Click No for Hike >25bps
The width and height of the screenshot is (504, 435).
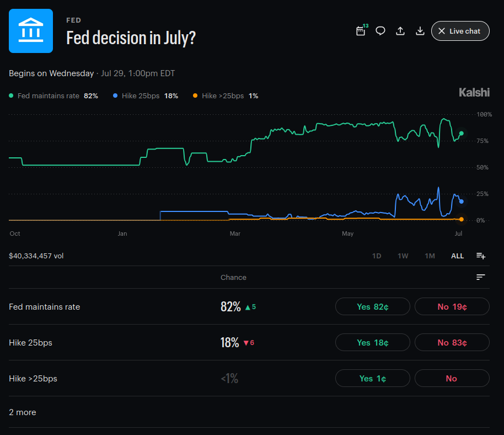click(x=452, y=378)
